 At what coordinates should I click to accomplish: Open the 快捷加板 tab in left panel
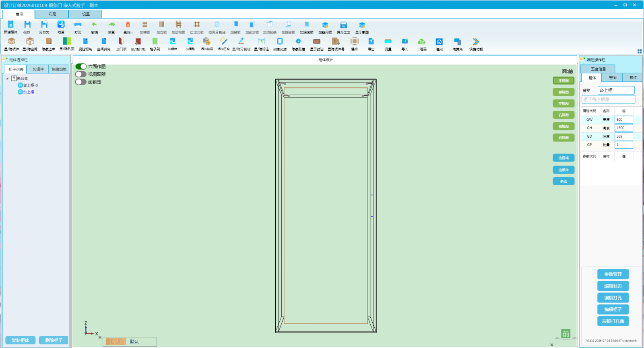click(59, 69)
